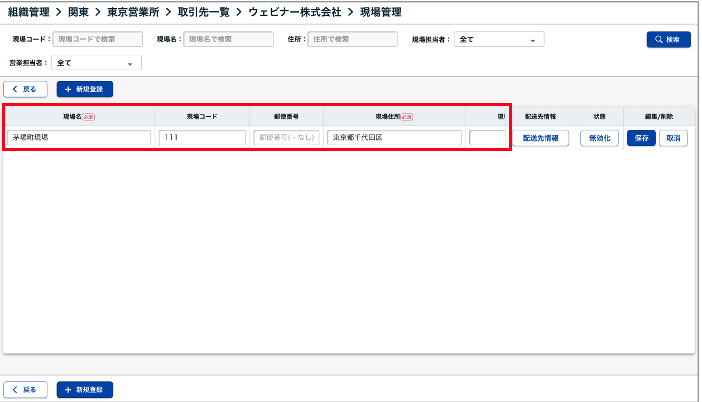Click the 現場コード field containing 111
702x402 pixels.
pyautogui.click(x=201, y=138)
